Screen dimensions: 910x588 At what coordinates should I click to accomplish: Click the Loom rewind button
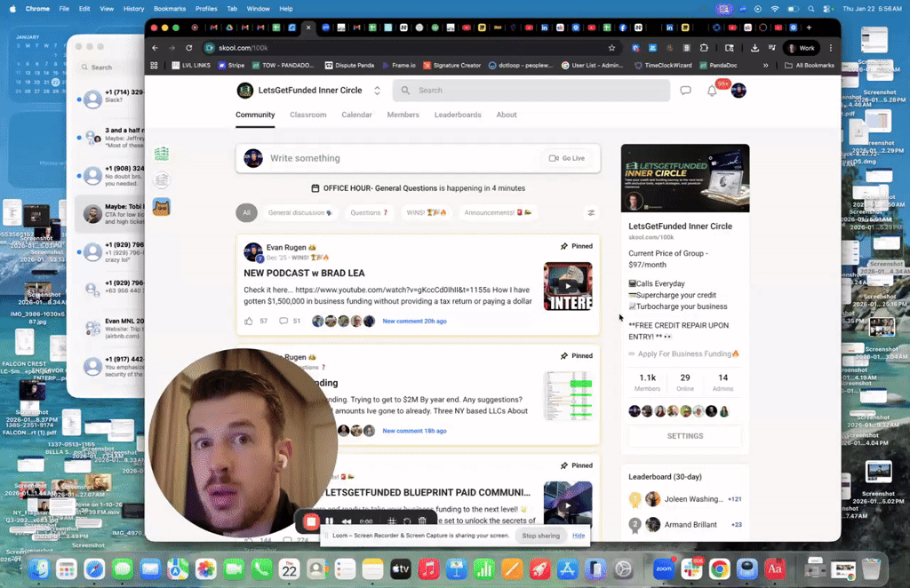click(347, 521)
